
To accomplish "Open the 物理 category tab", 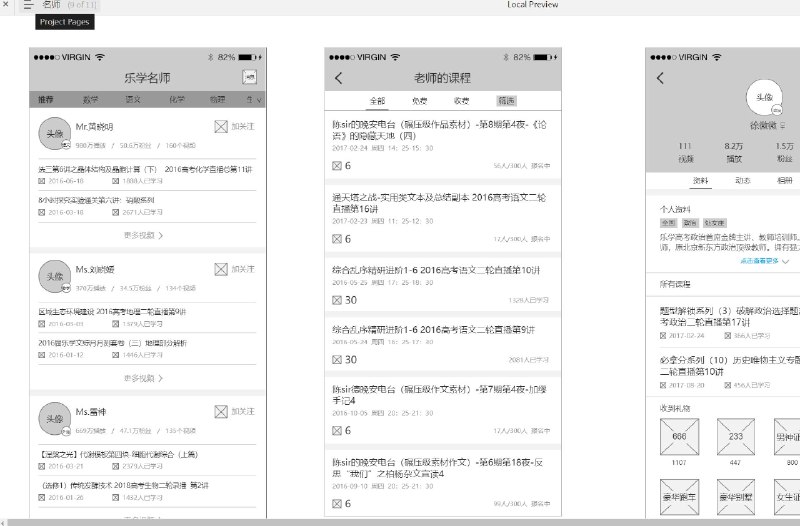I will click(217, 99).
